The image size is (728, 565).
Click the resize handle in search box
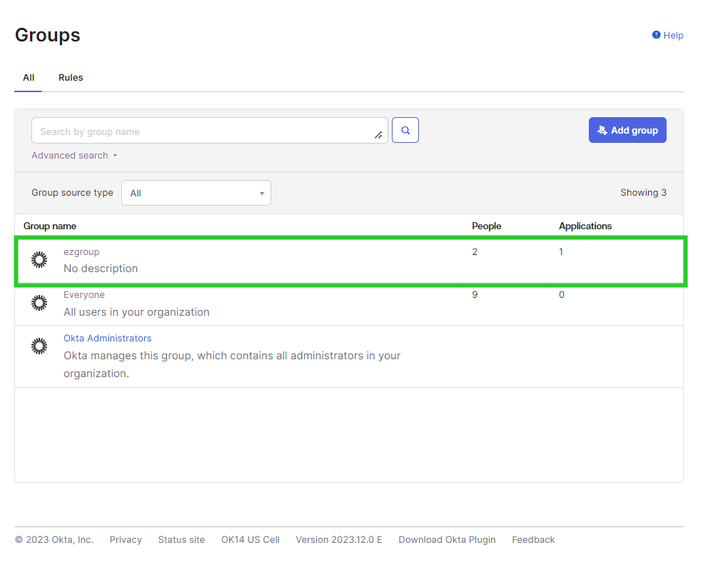coord(378,135)
